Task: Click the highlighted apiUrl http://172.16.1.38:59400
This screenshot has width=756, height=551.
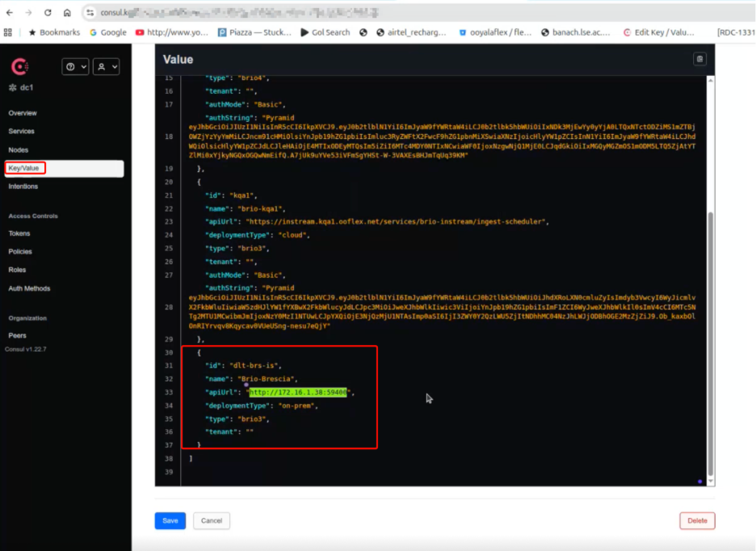Action: point(298,393)
